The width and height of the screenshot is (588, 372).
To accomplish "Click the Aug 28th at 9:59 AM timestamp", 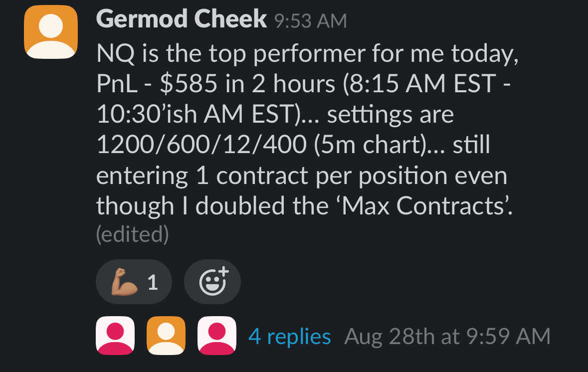I will click(447, 337).
